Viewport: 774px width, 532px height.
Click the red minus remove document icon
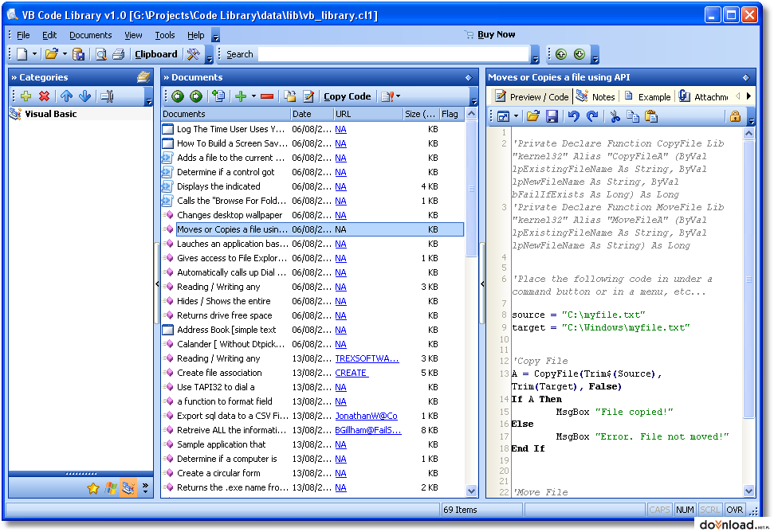pyautogui.click(x=267, y=96)
